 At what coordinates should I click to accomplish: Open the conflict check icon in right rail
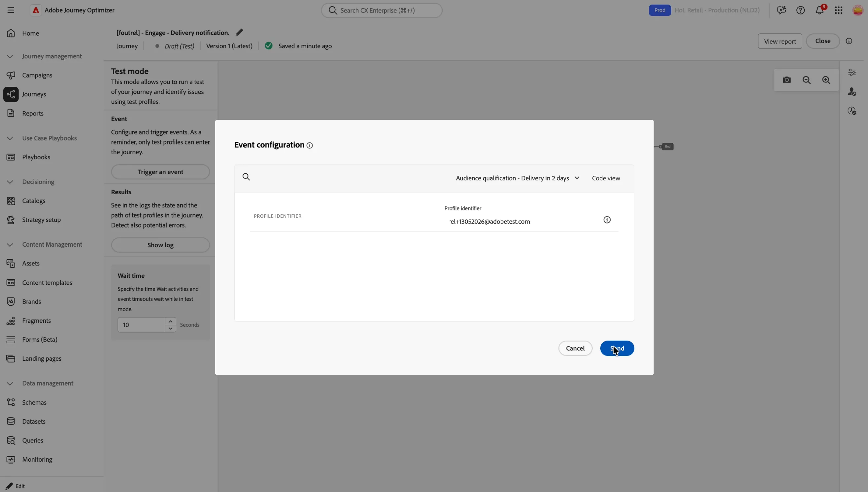tap(852, 111)
